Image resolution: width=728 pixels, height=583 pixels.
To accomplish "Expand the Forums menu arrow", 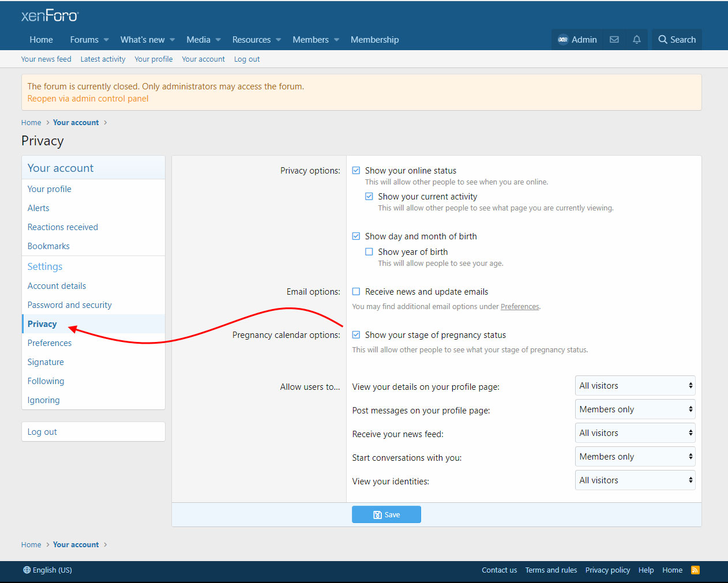I will click(x=106, y=40).
